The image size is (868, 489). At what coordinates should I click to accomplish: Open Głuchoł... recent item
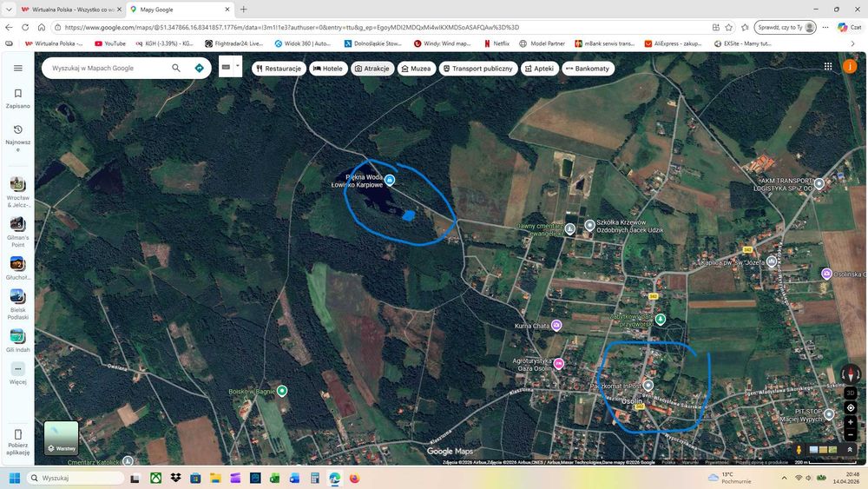[17, 268]
